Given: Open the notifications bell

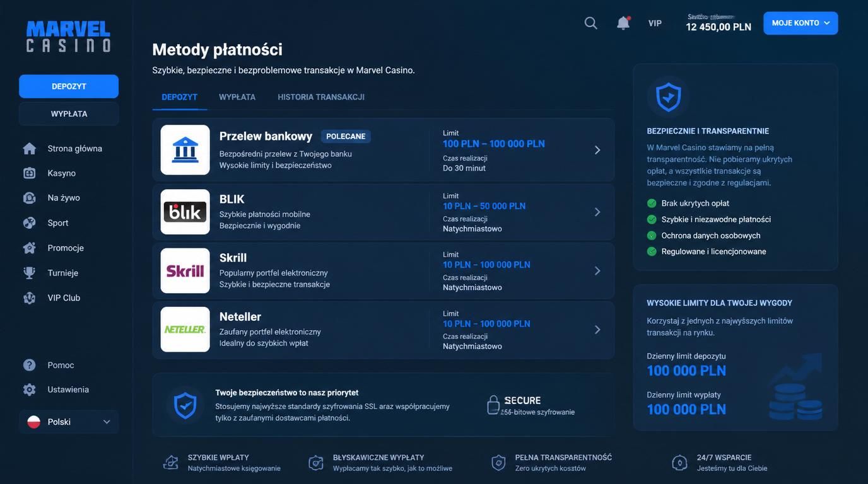Looking at the screenshot, I should (623, 23).
